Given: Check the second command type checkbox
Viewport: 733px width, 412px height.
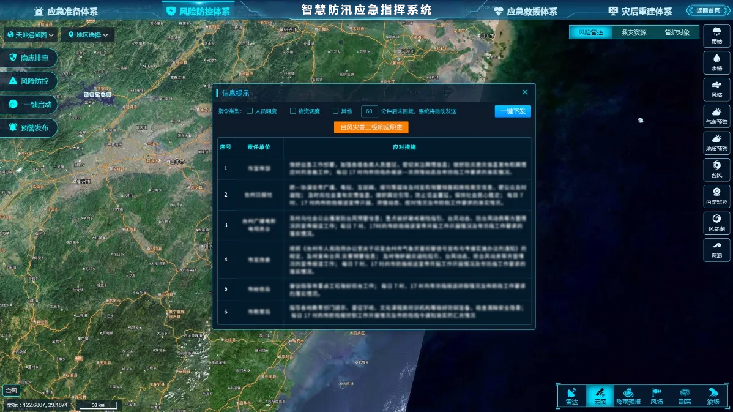Looking at the screenshot, I should coord(293,111).
